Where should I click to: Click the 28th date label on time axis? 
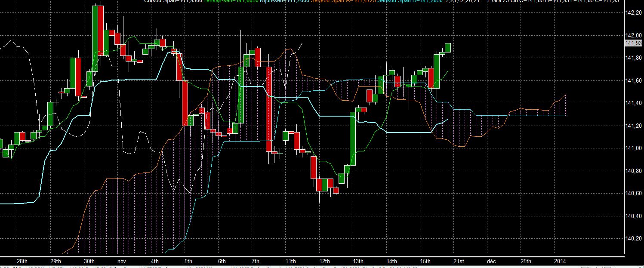pos(22,262)
